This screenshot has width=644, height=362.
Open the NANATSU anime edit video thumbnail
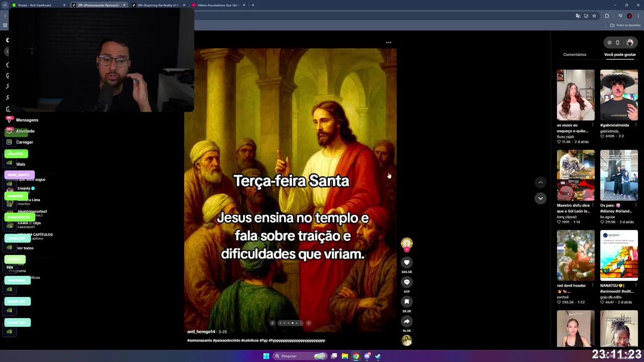pyautogui.click(x=619, y=255)
